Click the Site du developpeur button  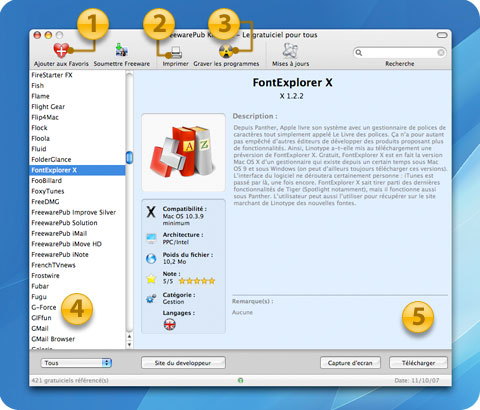pos(183,363)
